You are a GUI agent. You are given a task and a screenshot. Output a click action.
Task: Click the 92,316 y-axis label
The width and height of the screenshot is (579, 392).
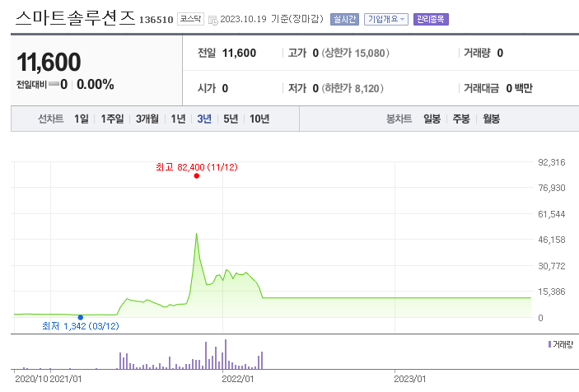pyautogui.click(x=552, y=162)
